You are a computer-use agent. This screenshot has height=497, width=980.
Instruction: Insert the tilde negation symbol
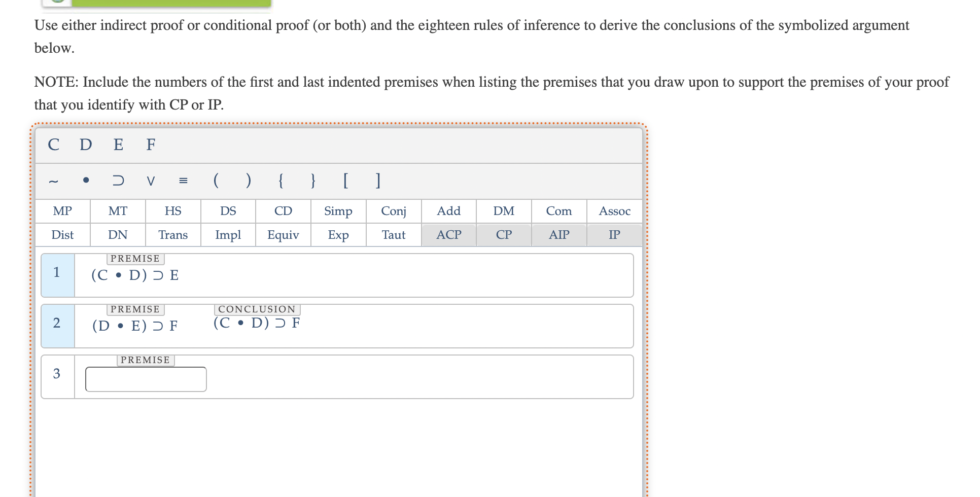click(53, 181)
